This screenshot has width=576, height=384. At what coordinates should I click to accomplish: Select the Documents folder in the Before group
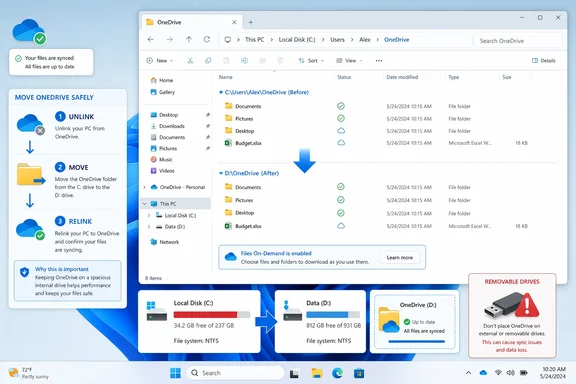(x=248, y=106)
